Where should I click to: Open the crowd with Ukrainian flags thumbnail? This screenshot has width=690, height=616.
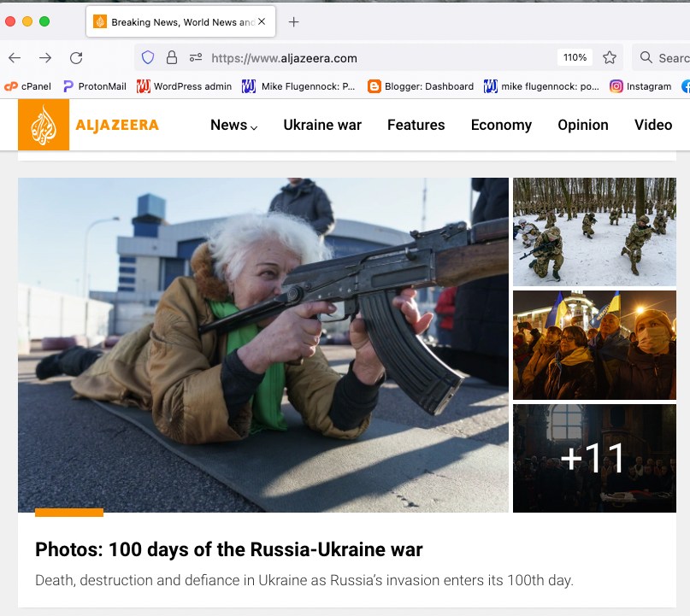click(594, 344)
